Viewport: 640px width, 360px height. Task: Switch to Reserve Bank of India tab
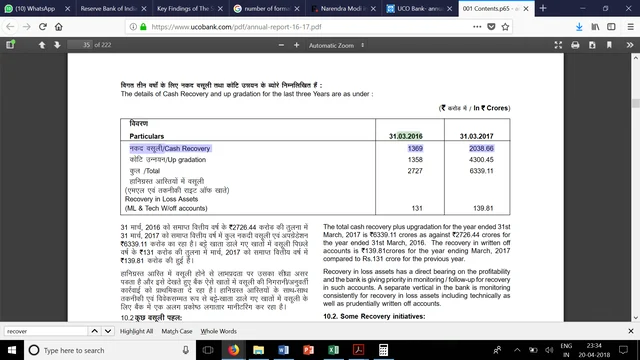(108, 9)
